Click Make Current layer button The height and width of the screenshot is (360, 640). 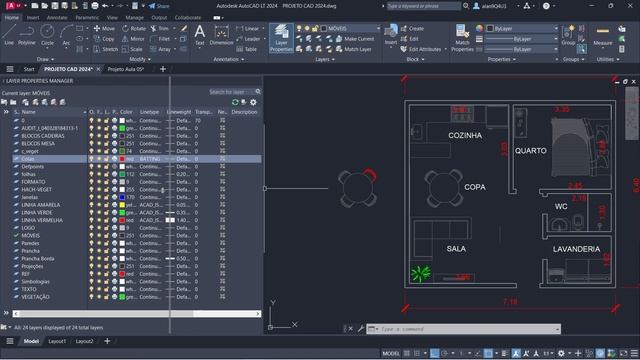point(355,39)
